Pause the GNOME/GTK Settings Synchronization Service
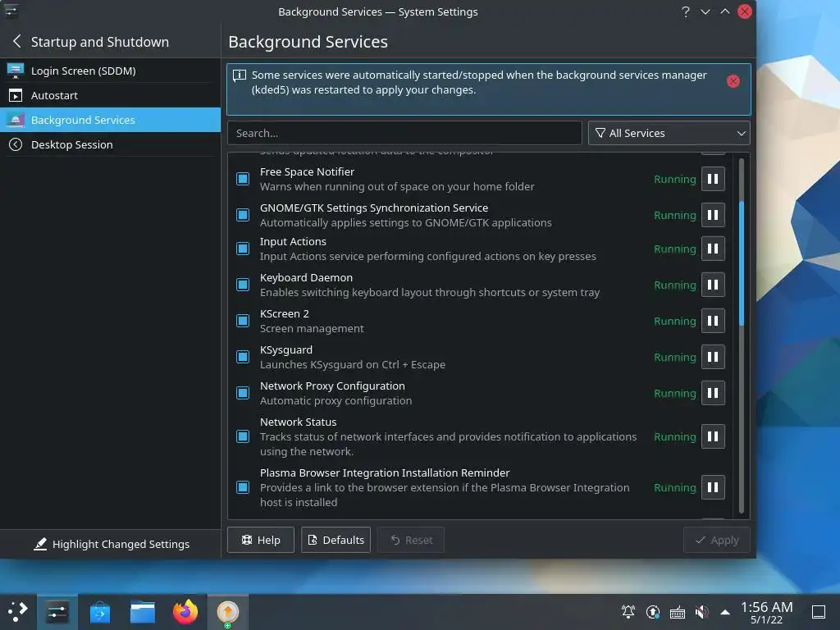Viewport: 840px width, 630px height. tap(713, 215)
